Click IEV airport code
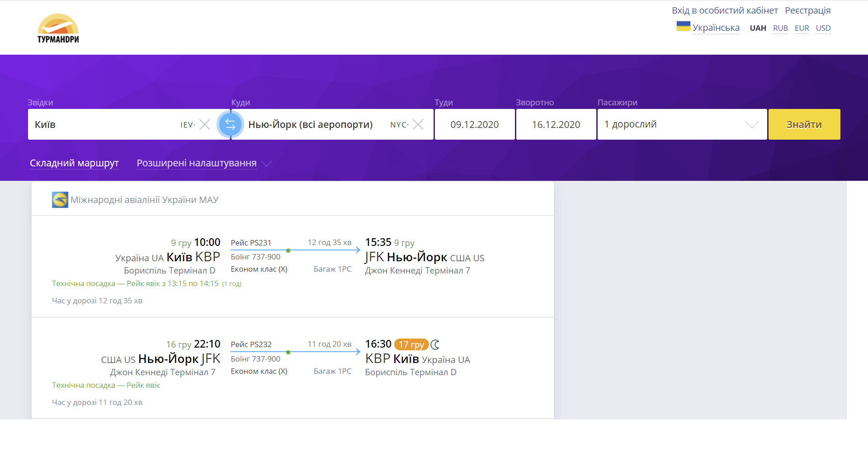868x452 pixels. pos(187,125)
